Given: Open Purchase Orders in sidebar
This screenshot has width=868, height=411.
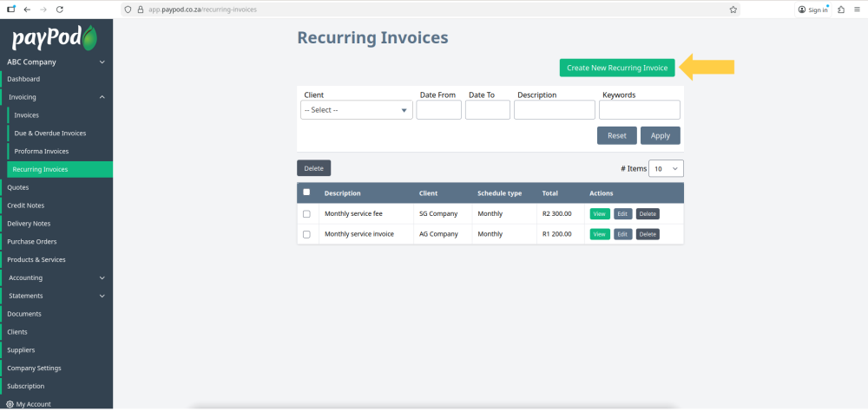Looking at the screenshot, I should click(31, 242).
